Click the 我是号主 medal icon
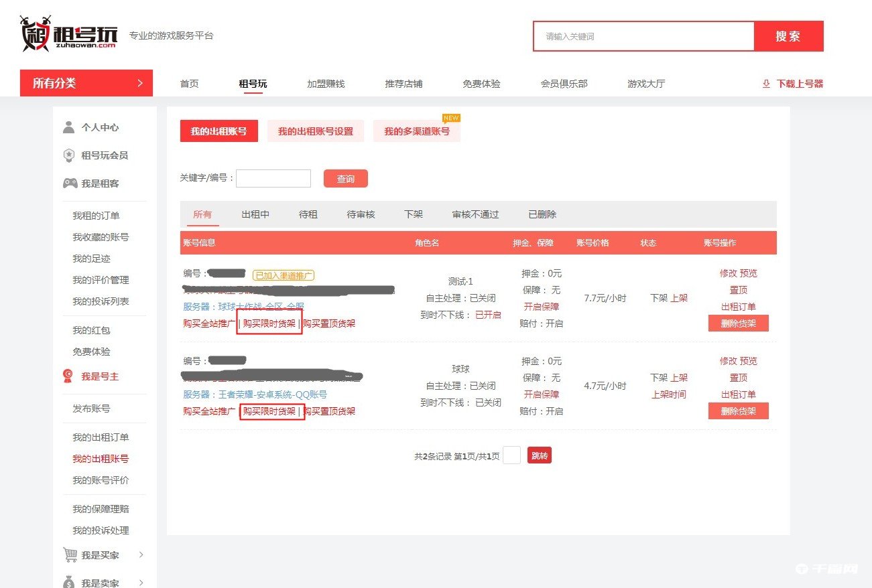872x588 pixels. pyautogui.click(x=67, y=376)
